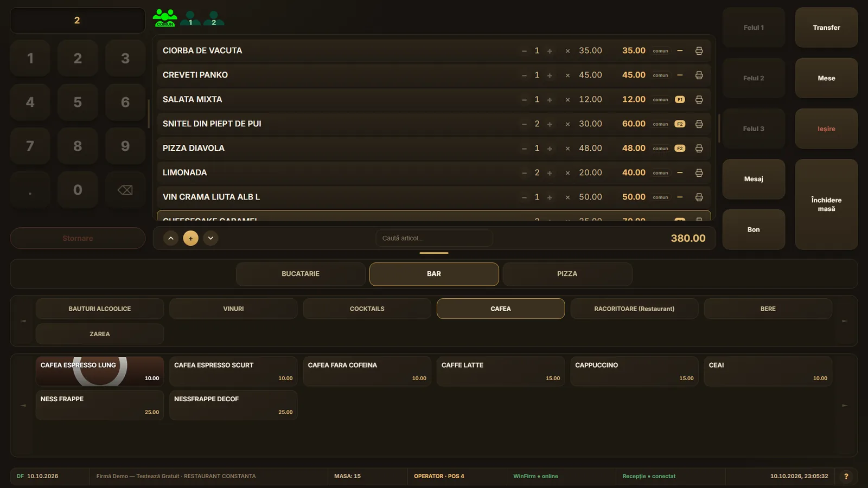The width and height of the screenshot is (868, 488).
Task: Toggle the F1 course tag on SALATA MIXTA
Action: [680, 100]
